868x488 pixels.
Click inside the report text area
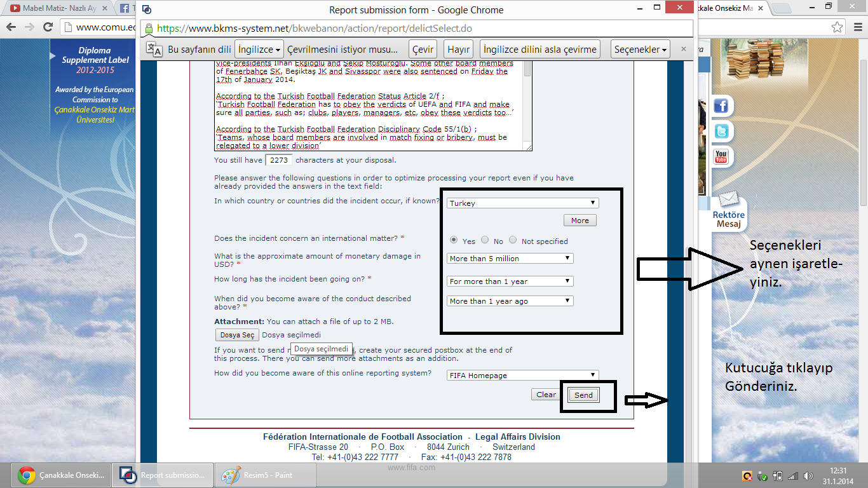tap(369, 106)
